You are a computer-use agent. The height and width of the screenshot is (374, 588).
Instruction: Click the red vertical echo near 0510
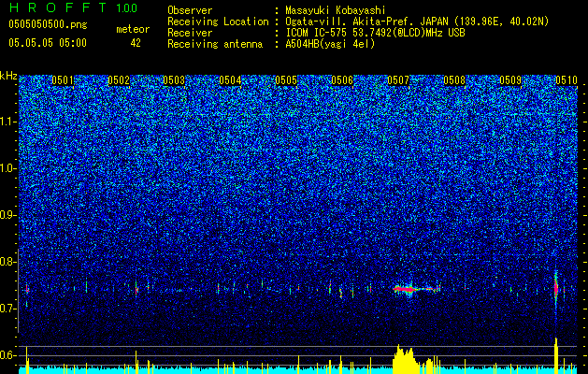556,288
